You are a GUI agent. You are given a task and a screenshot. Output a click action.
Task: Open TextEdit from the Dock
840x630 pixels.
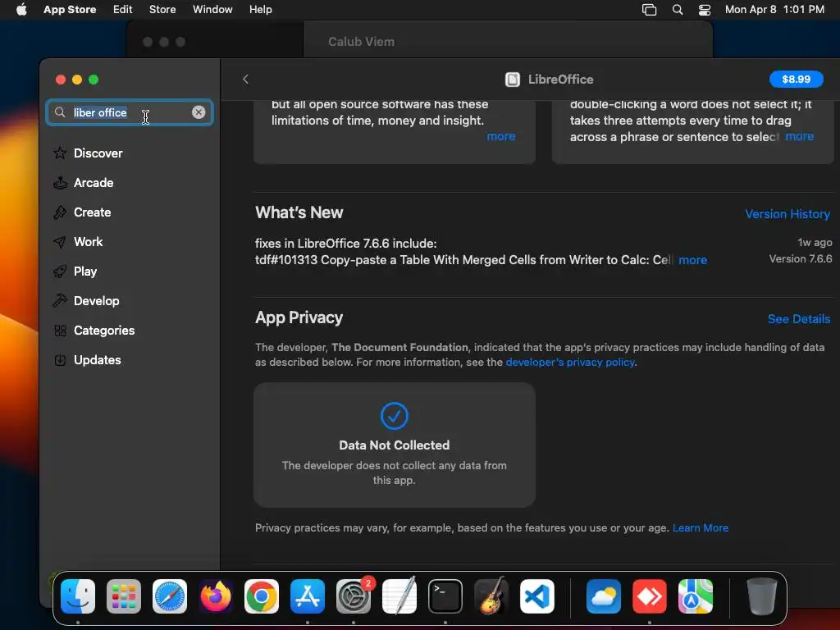point(399,596)
